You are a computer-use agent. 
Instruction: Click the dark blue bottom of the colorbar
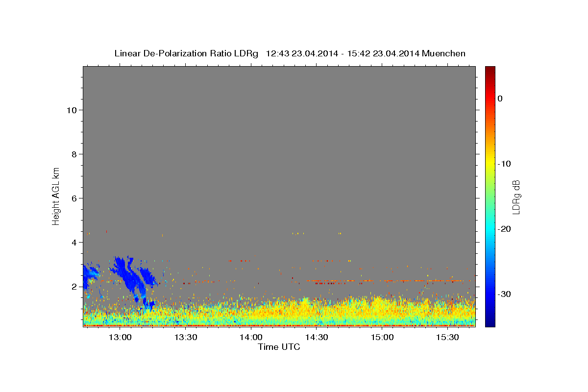[x=490, y=323]
